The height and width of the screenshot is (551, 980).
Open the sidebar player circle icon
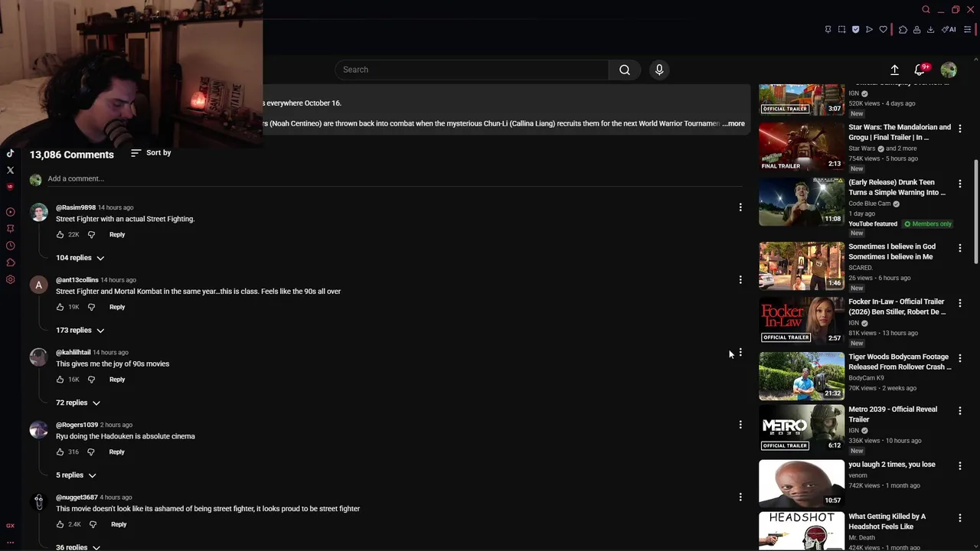[10, 212]
